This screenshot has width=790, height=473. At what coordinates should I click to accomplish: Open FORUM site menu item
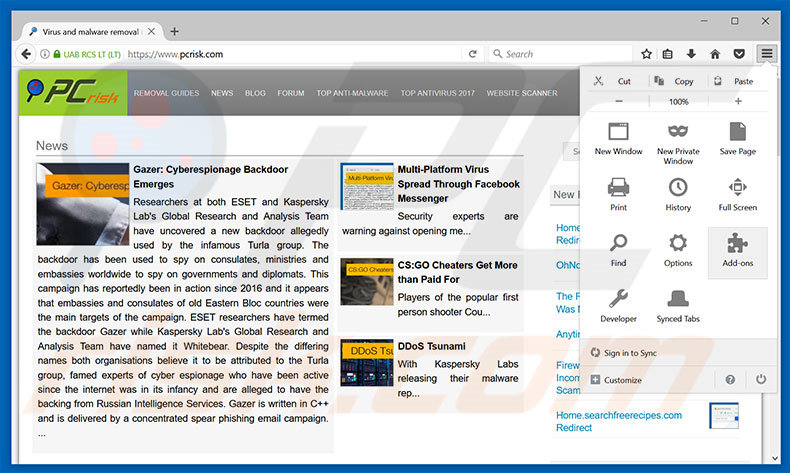tap(290, 93)
